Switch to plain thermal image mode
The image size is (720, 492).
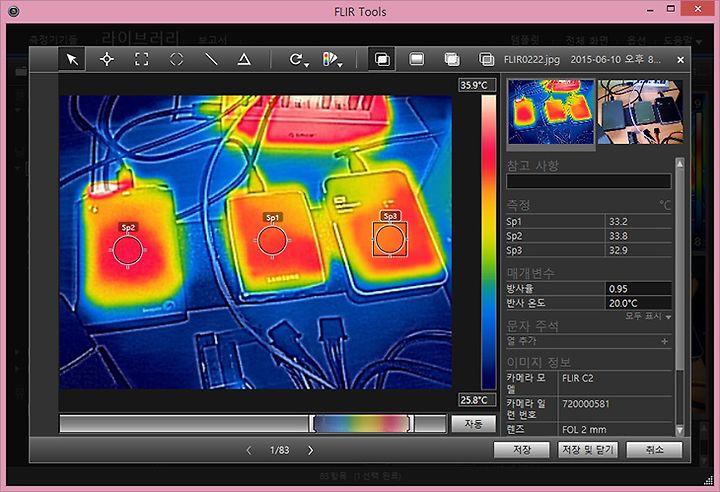(x=416, y=59)
